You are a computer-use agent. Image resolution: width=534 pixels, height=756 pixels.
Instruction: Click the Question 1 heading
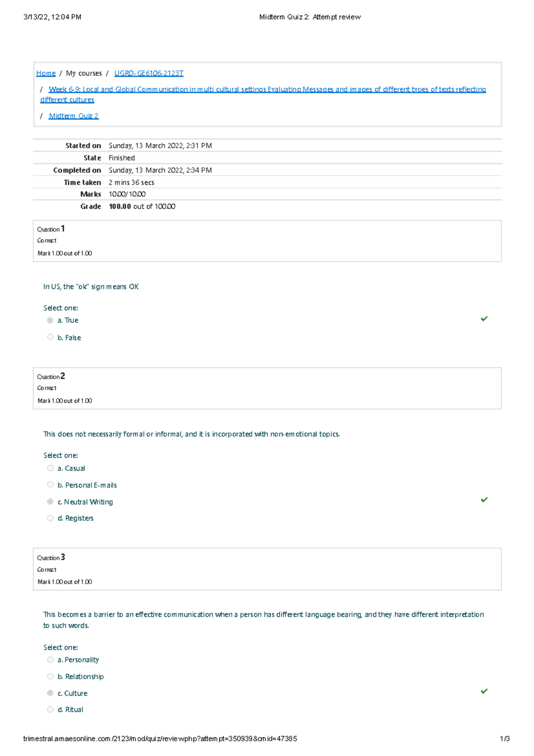(x=51, y=229)
